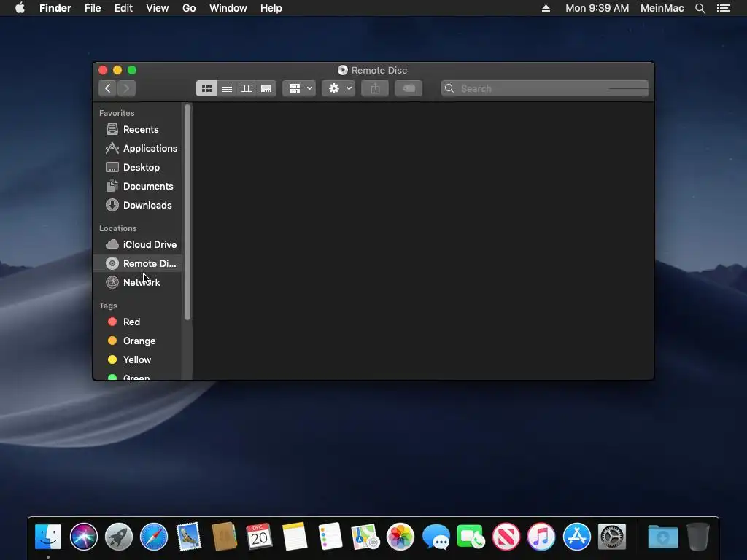Open App Store from the Dock
This screenshot has height=560, width=747.
coord(576,537)
